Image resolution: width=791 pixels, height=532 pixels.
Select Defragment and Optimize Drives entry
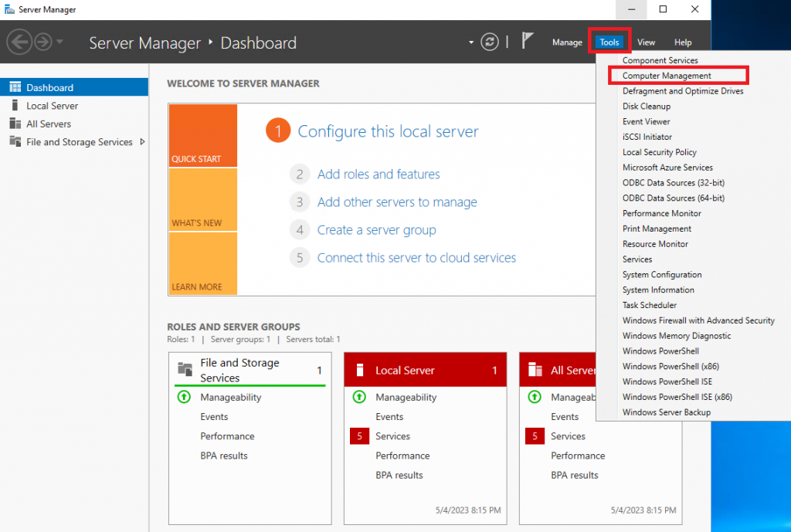(683, 91)
